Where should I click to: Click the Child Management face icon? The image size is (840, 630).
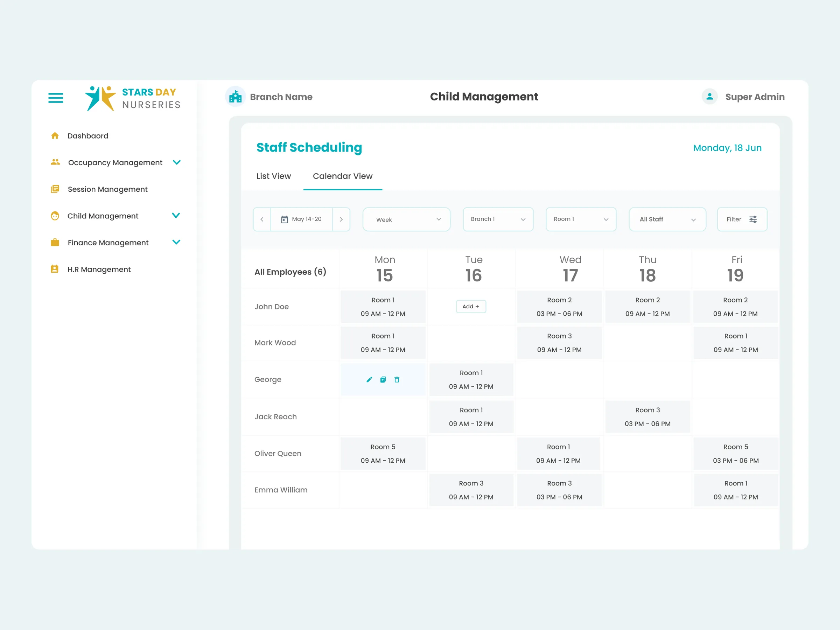(55, 216)
